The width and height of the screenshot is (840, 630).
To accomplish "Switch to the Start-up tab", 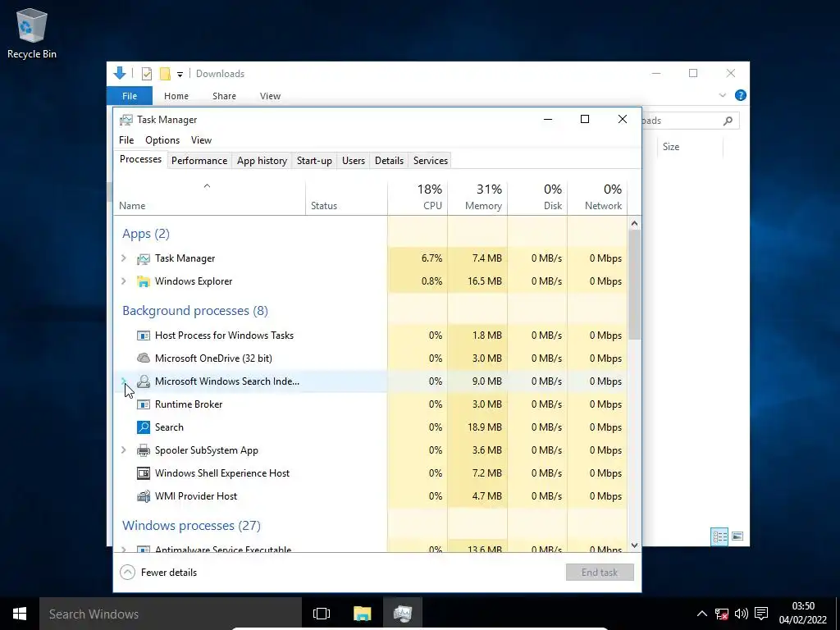I will tap(314, 161).
